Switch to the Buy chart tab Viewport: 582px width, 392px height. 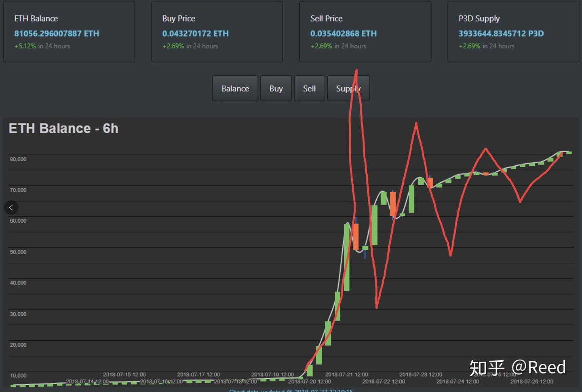[x=276, y=89]
